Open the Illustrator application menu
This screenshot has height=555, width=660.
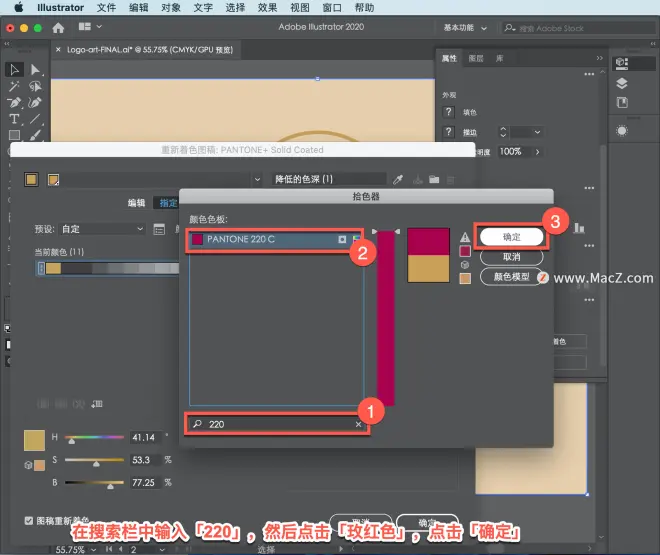tap(60, 8)
